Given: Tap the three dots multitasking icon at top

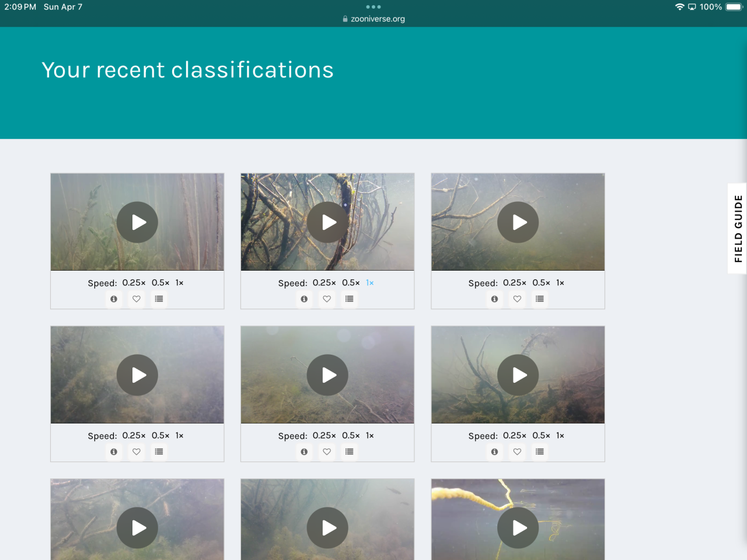Looking at the screenshot, I should pyautogui.click(x=373, y=7).
